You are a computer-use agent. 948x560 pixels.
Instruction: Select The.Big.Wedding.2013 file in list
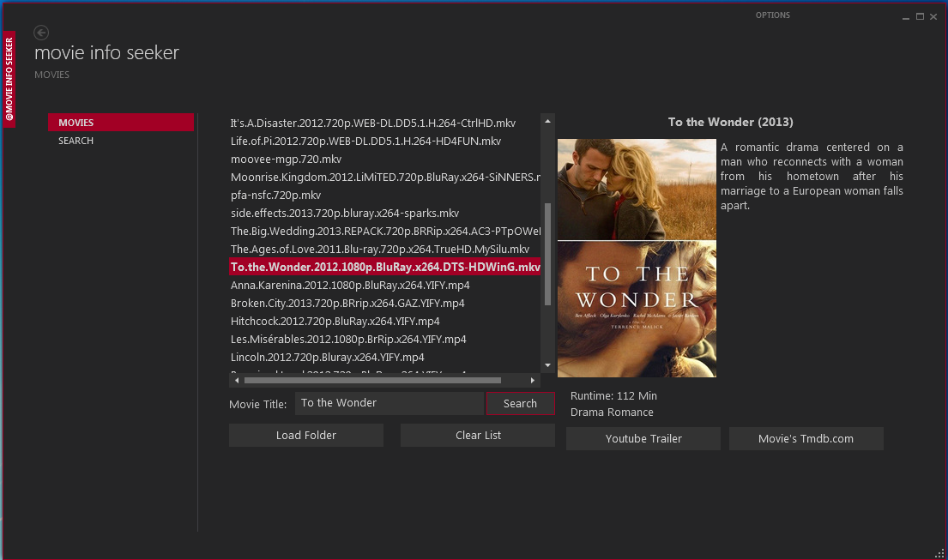click(x=385, y=232)
